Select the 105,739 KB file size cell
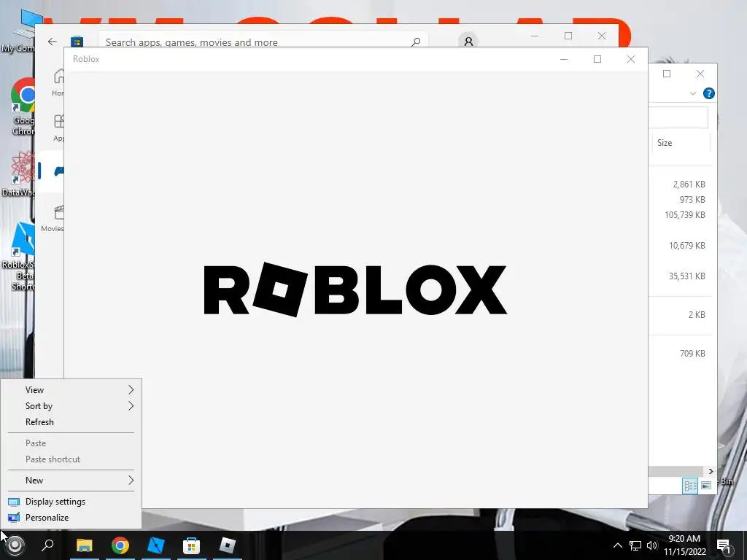 [x=684, y=215]
